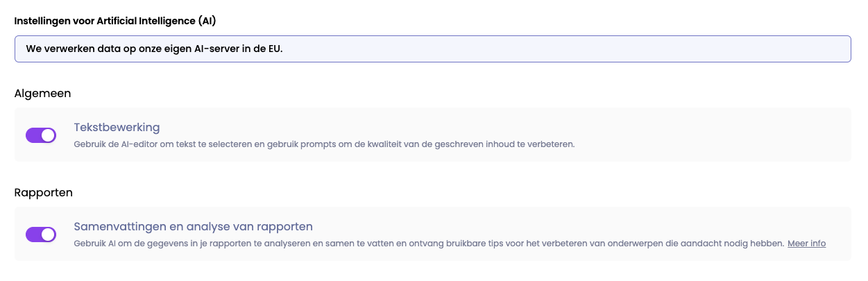Click the Algemeen section heading

pyautogui.click(x=43, y=93)
